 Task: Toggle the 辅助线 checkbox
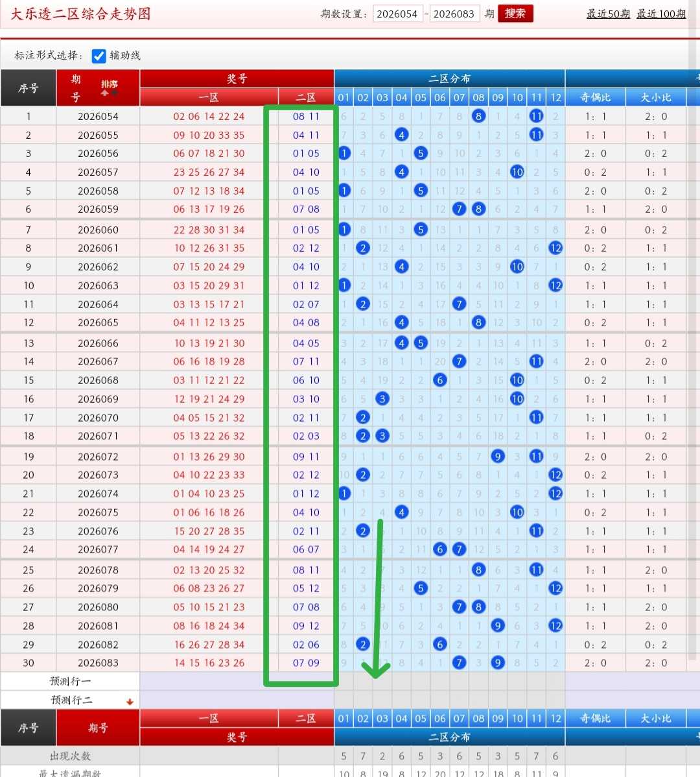[x=99, y=56]
